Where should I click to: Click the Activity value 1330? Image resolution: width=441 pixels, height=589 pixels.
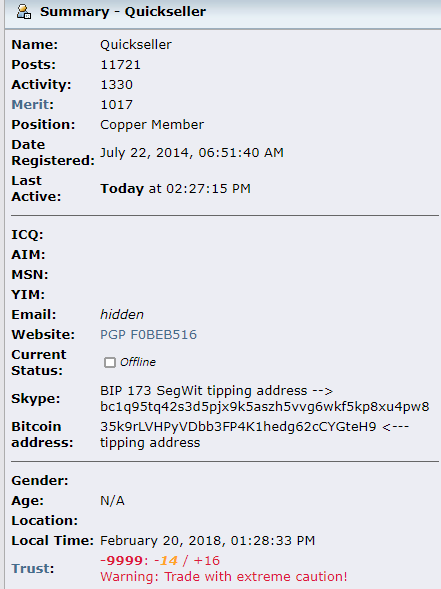click(116, 85)
